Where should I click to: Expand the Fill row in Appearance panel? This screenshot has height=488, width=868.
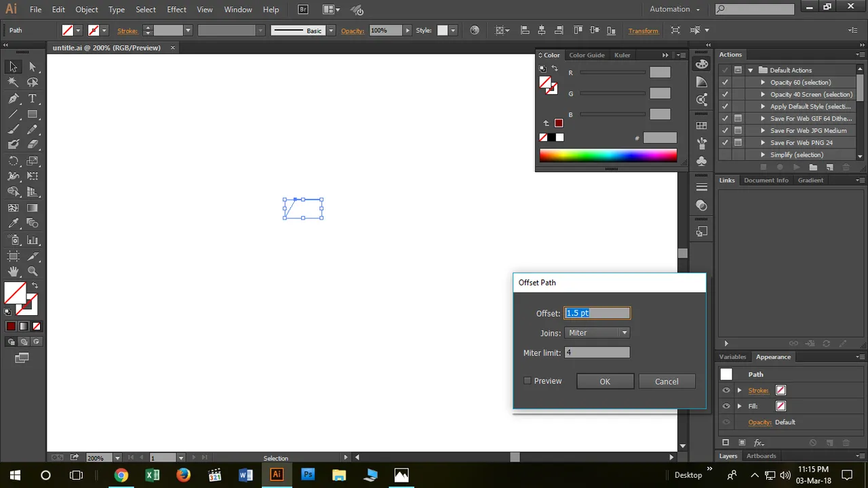point(739,406)
